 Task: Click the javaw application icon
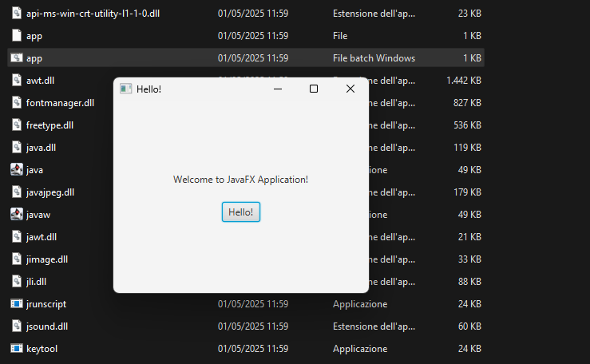(17, 215)
